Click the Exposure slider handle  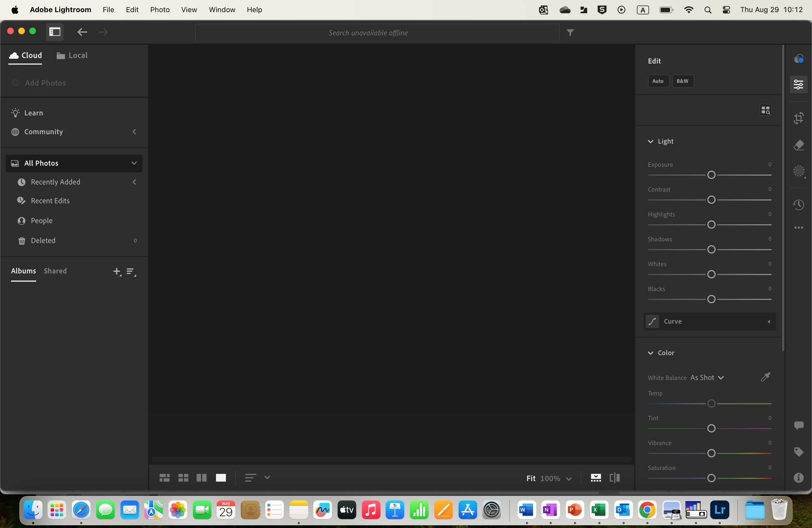click(711, 175)
